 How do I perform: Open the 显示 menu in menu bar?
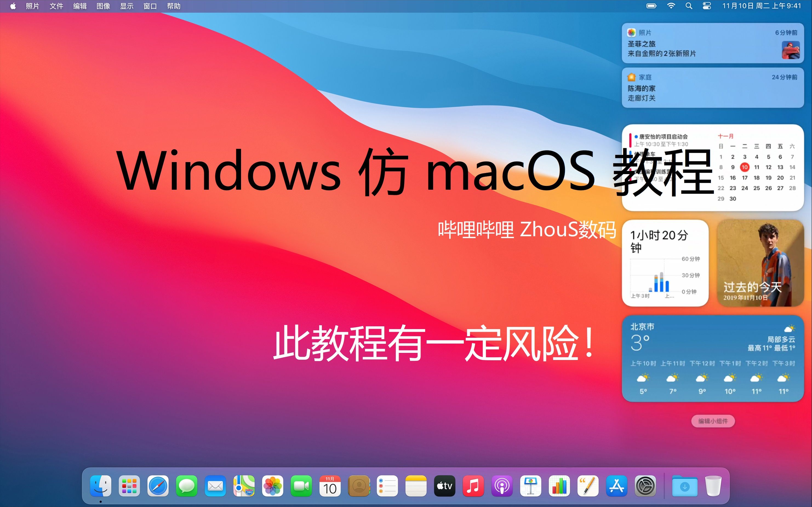point(127,6)
